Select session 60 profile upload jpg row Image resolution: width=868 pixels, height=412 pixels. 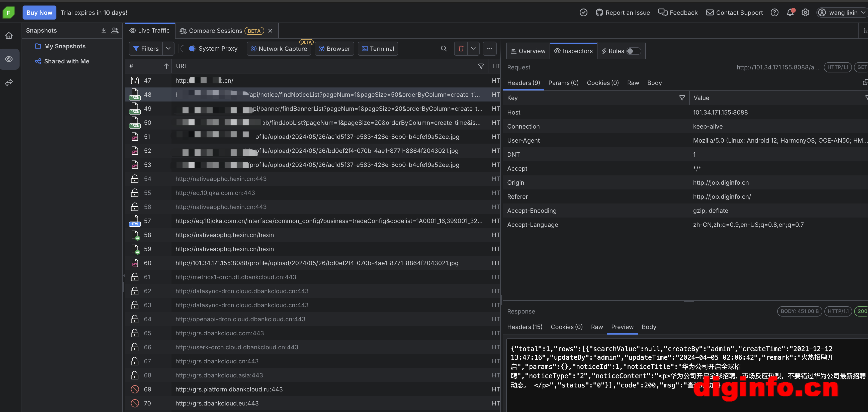click(313, 263)
